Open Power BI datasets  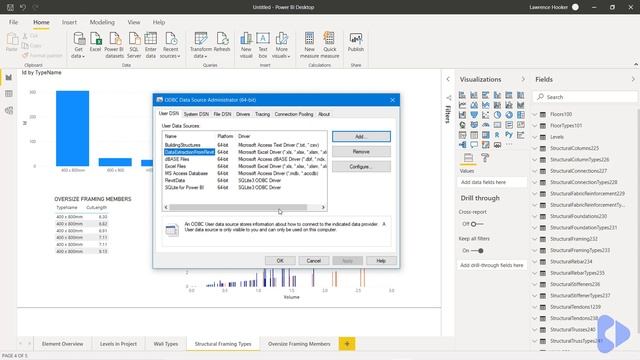114,45
